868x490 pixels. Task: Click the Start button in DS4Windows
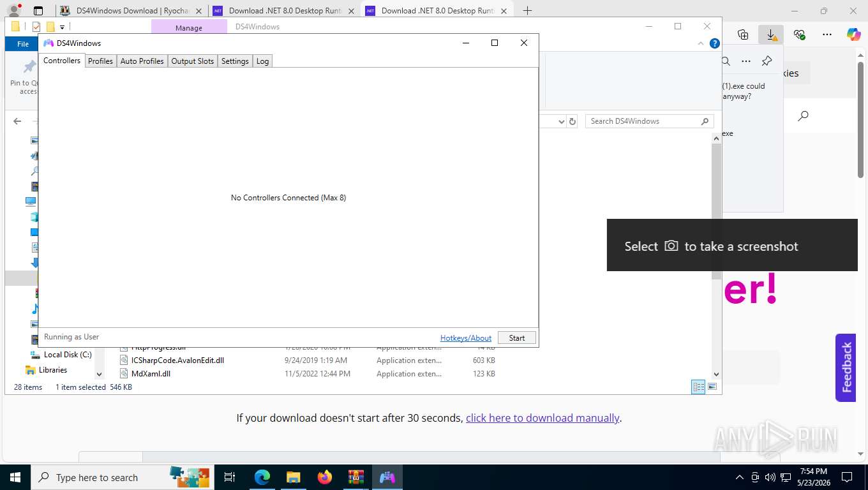coord(517,338)
